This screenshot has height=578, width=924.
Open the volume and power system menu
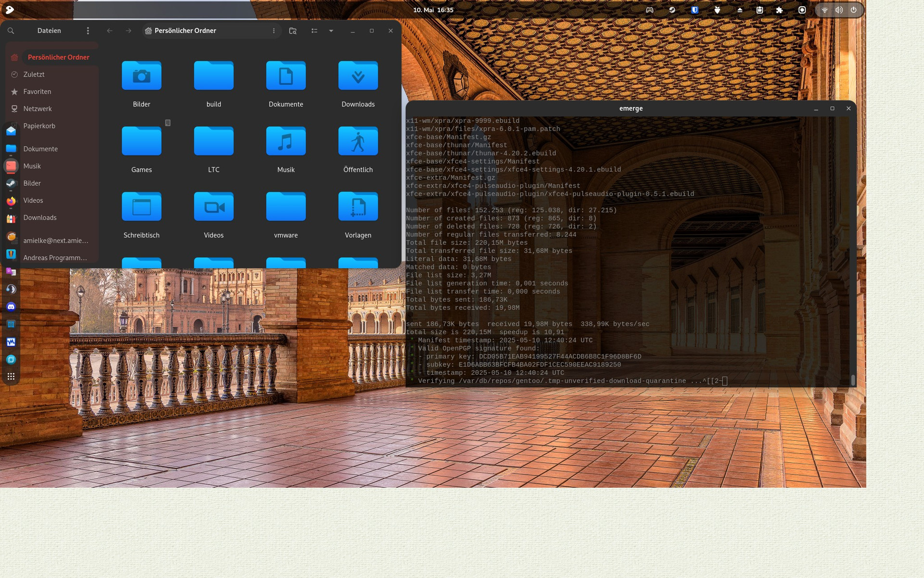pos(839,10)
